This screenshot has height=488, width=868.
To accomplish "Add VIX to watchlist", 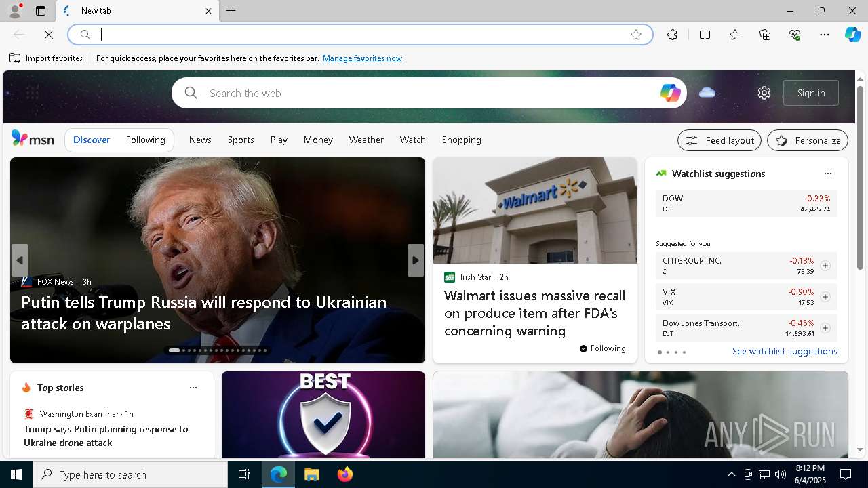I will tap(825, 297).
